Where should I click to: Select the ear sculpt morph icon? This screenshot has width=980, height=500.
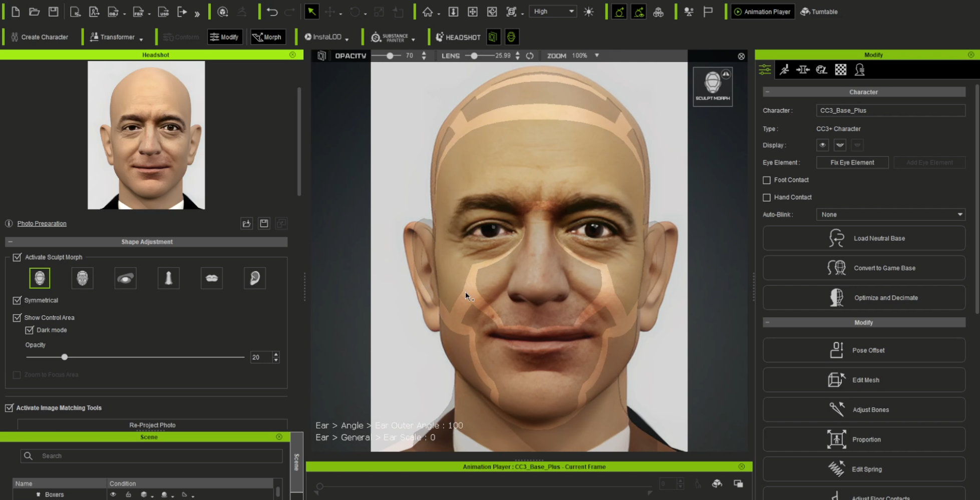click(x=255, y=278)
